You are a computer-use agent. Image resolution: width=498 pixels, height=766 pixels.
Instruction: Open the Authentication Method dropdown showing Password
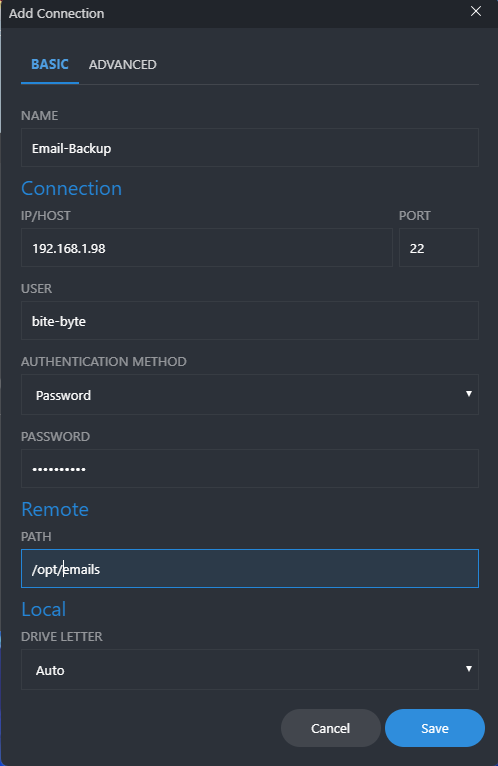pyautogui.click(x=250, y=395)
